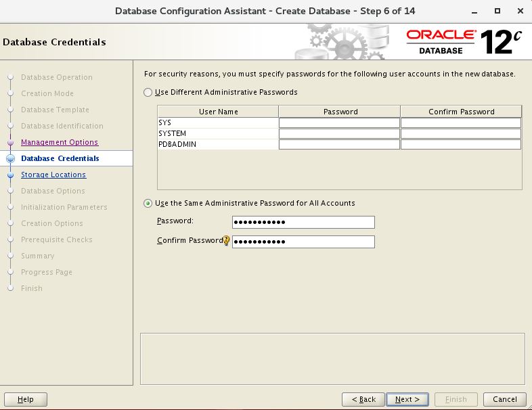Click Creation Mode step in sidebar
Image resolution: width=532 pixels, height=410 pixels.
[x=47, y=93]
